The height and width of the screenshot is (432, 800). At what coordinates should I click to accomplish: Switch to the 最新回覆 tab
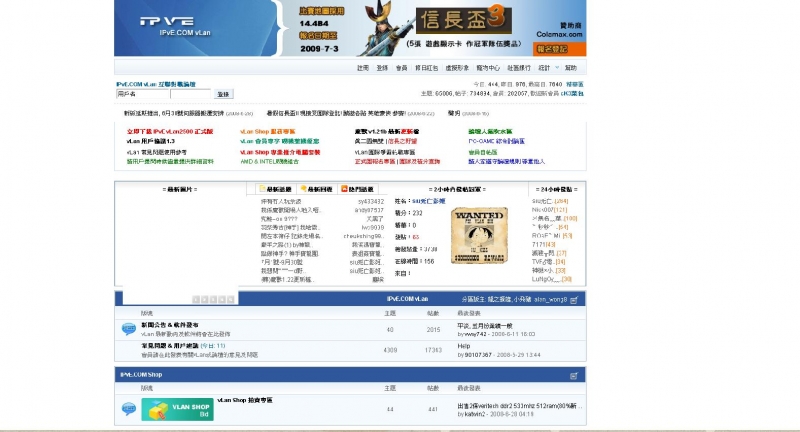coord(317,189)
